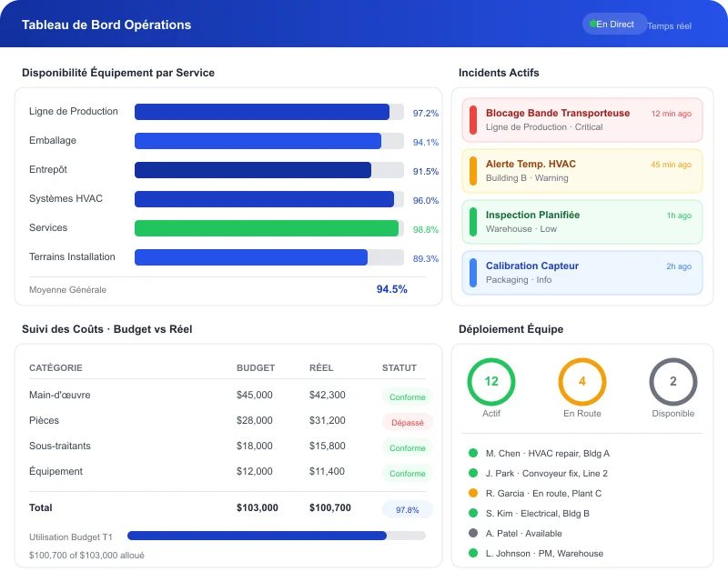728x582 pixels.
Task: Click the green "12 Actif" counter circle
Action: pos(490,383)
